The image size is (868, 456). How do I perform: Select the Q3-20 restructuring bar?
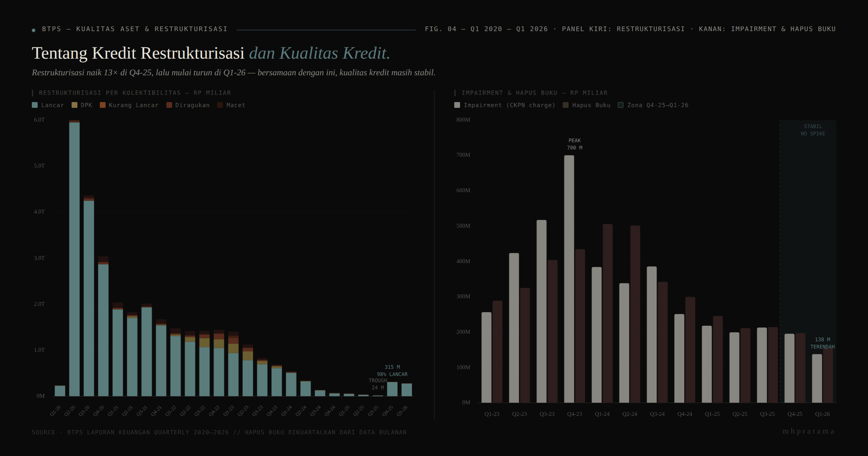point(89,296)
